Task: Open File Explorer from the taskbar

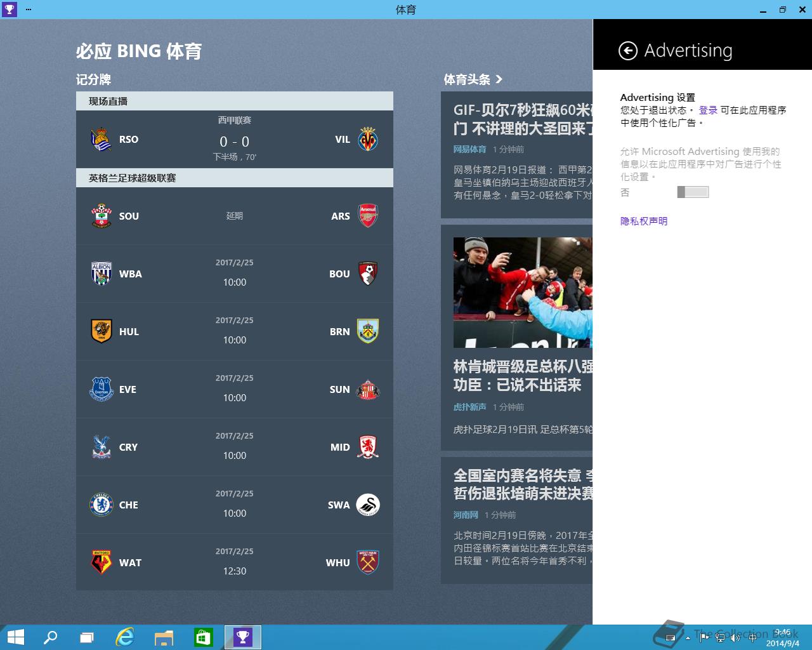Action: pyautogui.click(x=164, y=637)
